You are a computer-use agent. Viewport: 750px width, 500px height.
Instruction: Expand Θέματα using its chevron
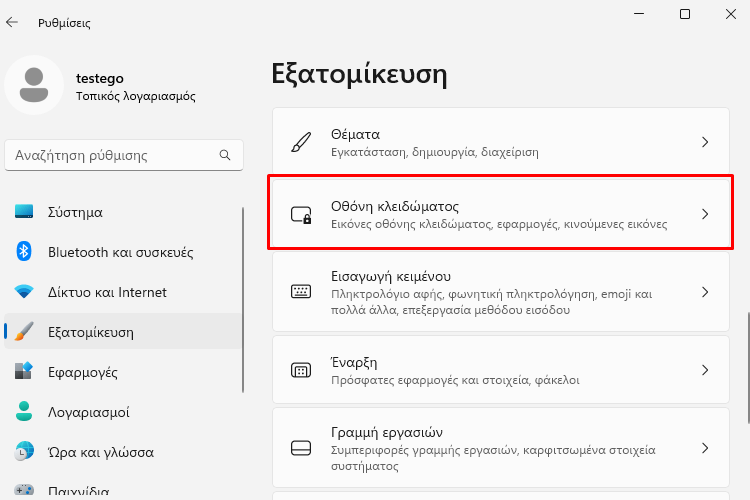click(705, 142)
